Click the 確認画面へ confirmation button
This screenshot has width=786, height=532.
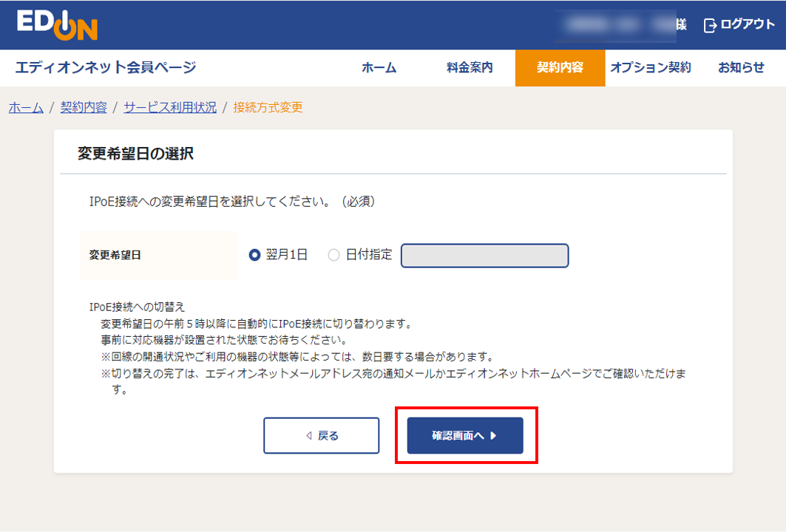[464, 435]
